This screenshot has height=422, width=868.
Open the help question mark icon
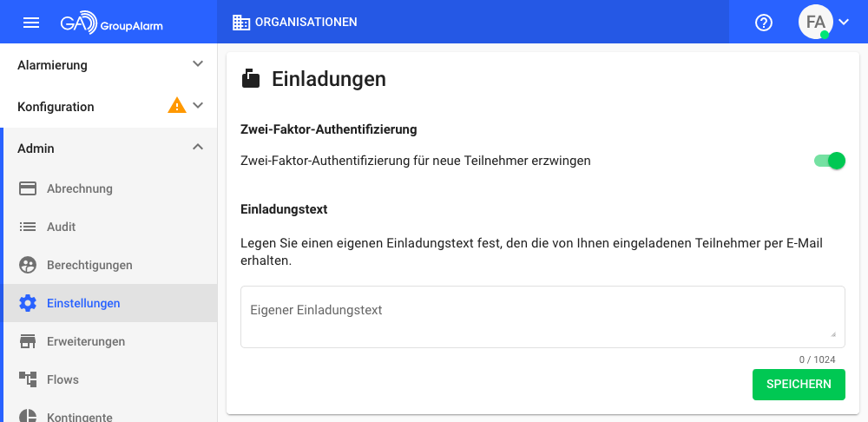(764, 23)
